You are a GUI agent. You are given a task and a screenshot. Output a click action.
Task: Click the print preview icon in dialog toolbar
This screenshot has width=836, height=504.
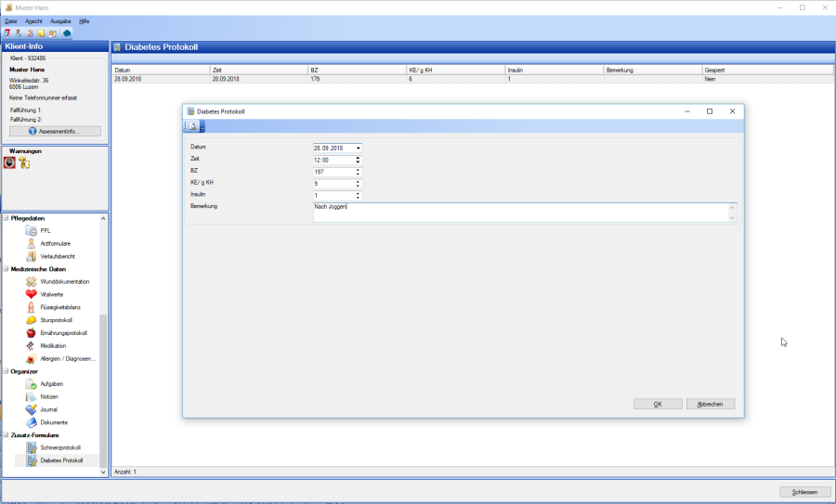[x=193, y=126]
